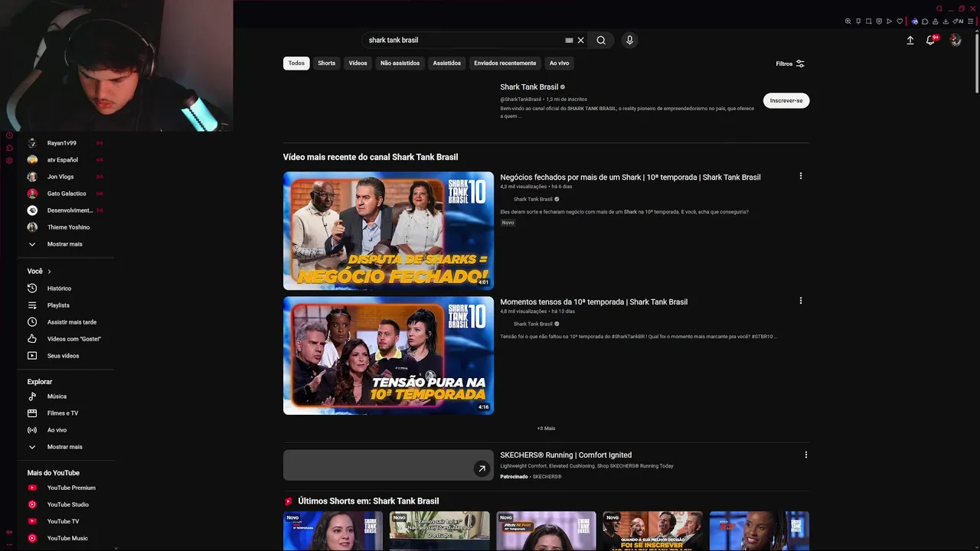
Task: Open the sponsored SKECHERS link arrow icon
Action: [x=482, y=469]
